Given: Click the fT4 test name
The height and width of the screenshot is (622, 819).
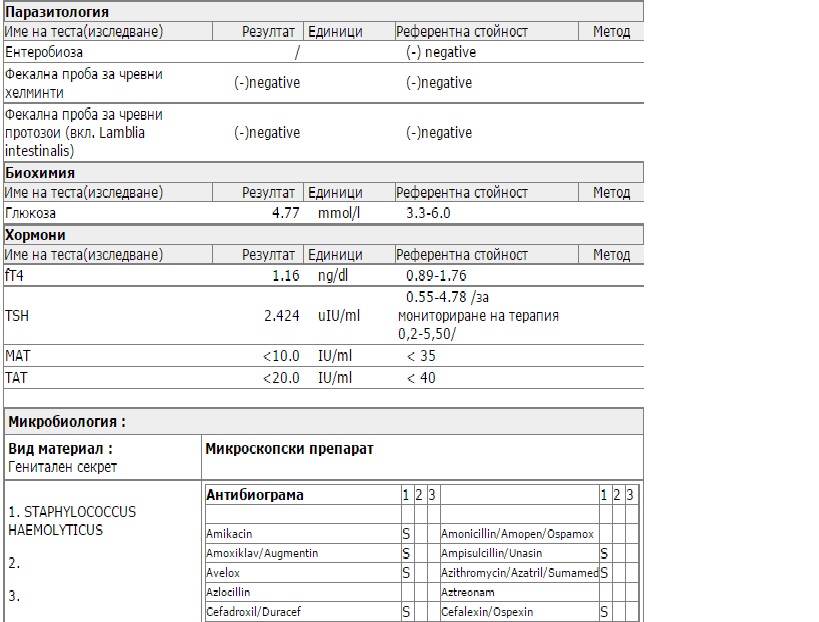Looking at the screenshot, I should 14,275.
